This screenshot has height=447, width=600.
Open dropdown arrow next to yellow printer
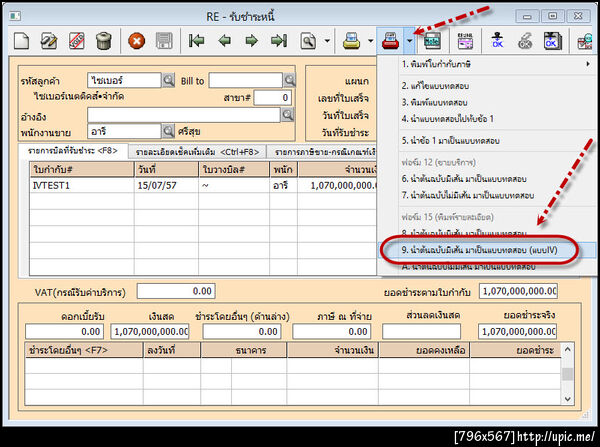tap(370, 41)
